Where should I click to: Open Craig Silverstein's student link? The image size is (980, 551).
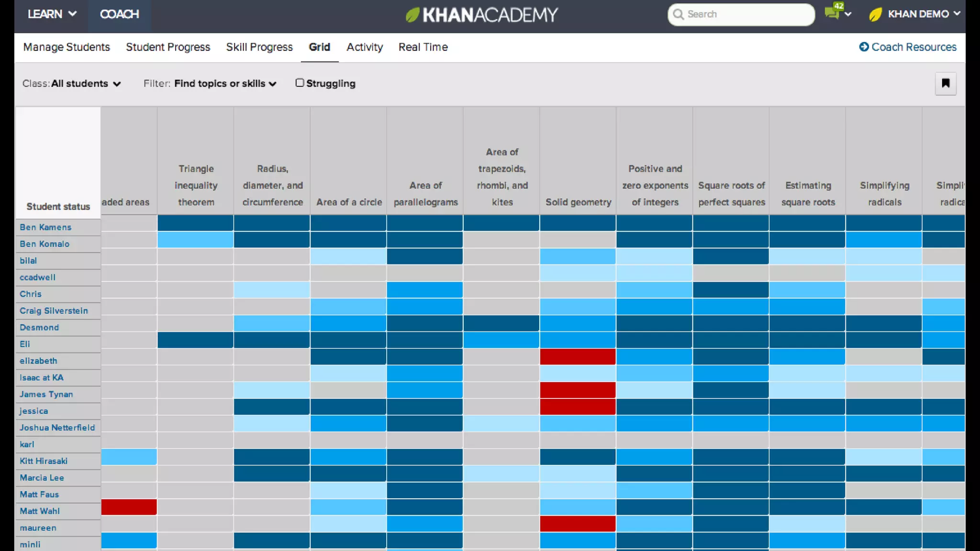tap(54, 311)
